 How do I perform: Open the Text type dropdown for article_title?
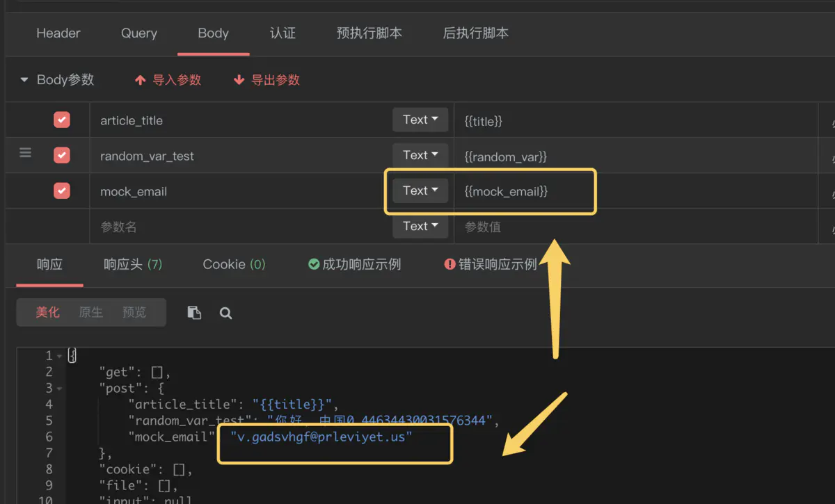pos(420,120)
